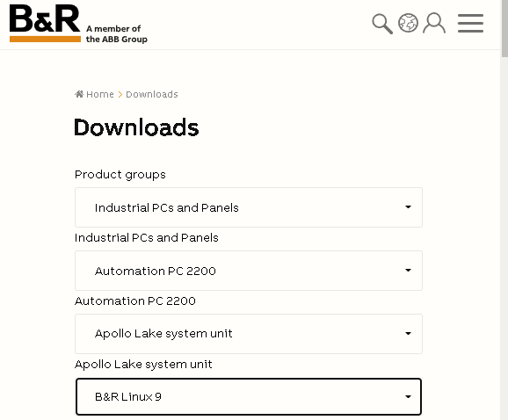Click the Home breadcrumb link
This screenshot has width=508, height=420.
[x=100, y=94]
